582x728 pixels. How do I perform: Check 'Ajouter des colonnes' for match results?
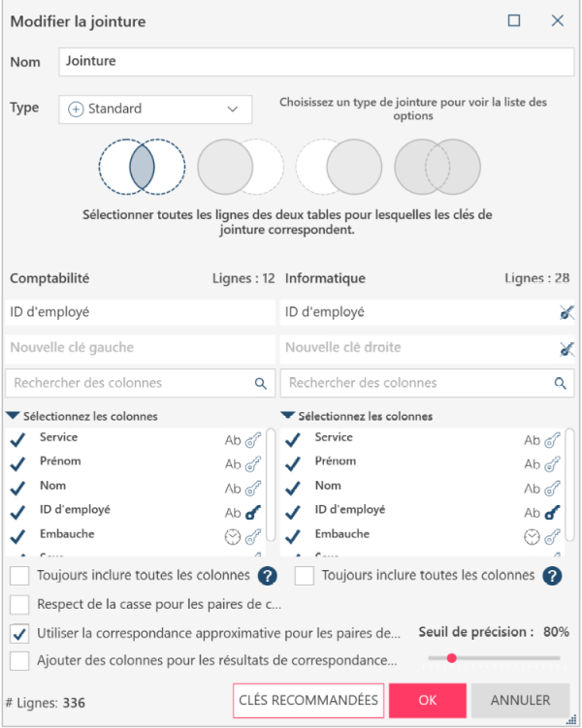click(x=19, y=661)
